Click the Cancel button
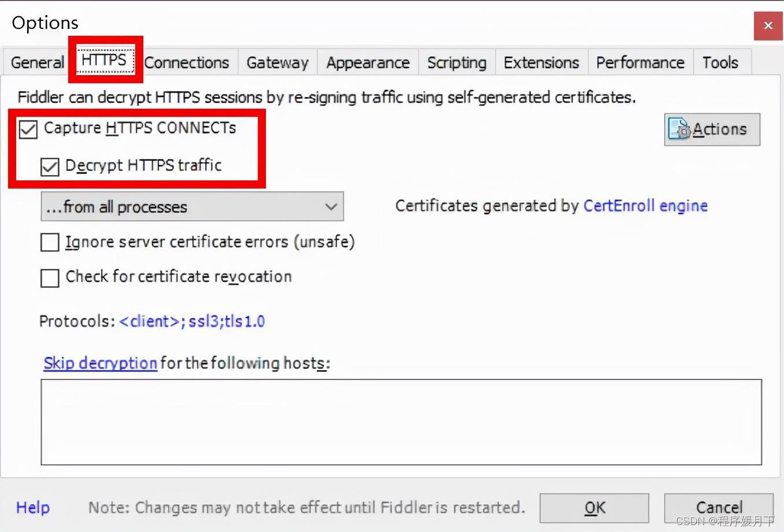Viewport: 784px width, 532px height. [719, 508]
